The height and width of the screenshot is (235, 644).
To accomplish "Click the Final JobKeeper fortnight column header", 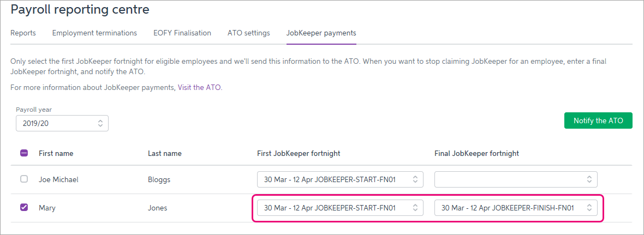I will [476, 153].
